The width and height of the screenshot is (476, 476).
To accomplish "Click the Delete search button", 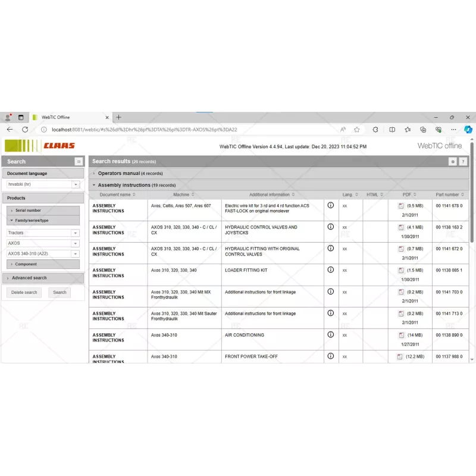I will 23,292.
